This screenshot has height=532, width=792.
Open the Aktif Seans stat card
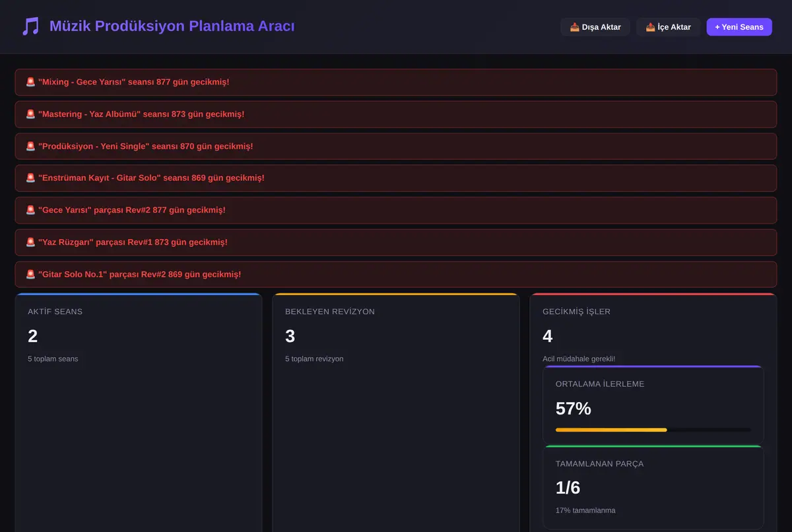click(139, 413)
